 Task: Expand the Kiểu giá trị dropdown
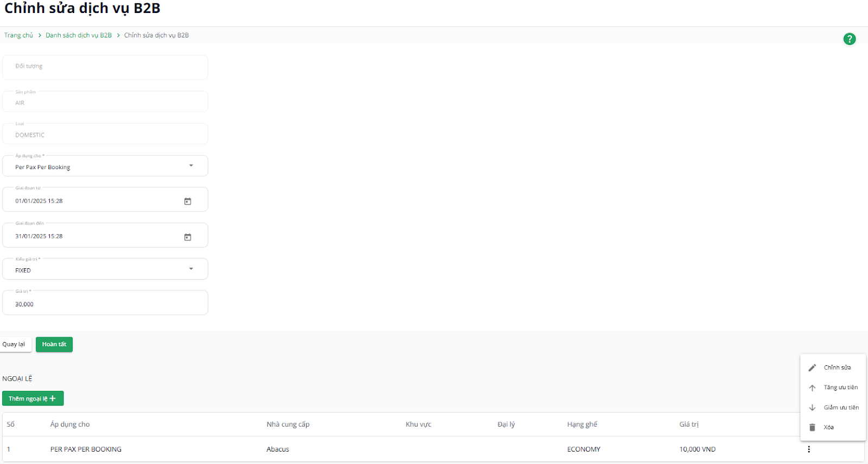click(191, 269)
